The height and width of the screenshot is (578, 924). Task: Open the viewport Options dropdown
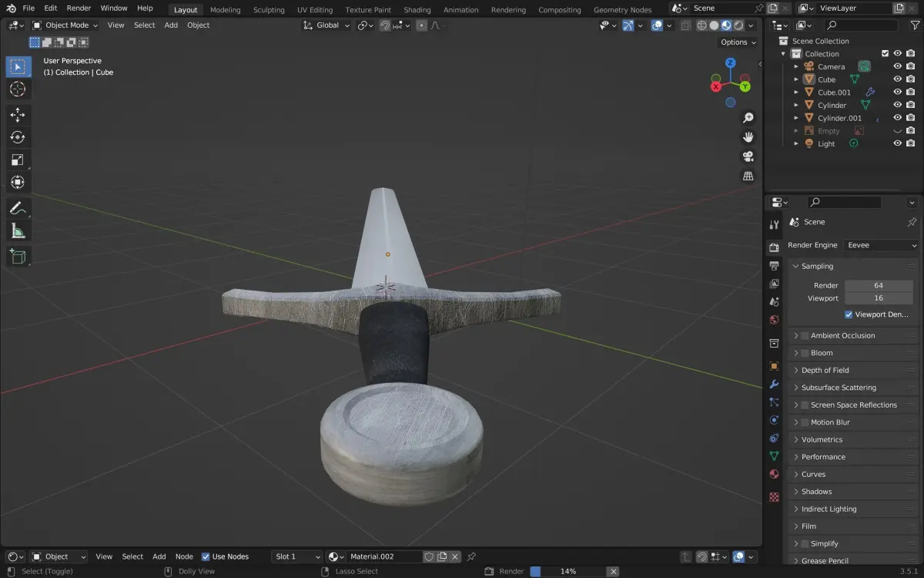[738, 42]
